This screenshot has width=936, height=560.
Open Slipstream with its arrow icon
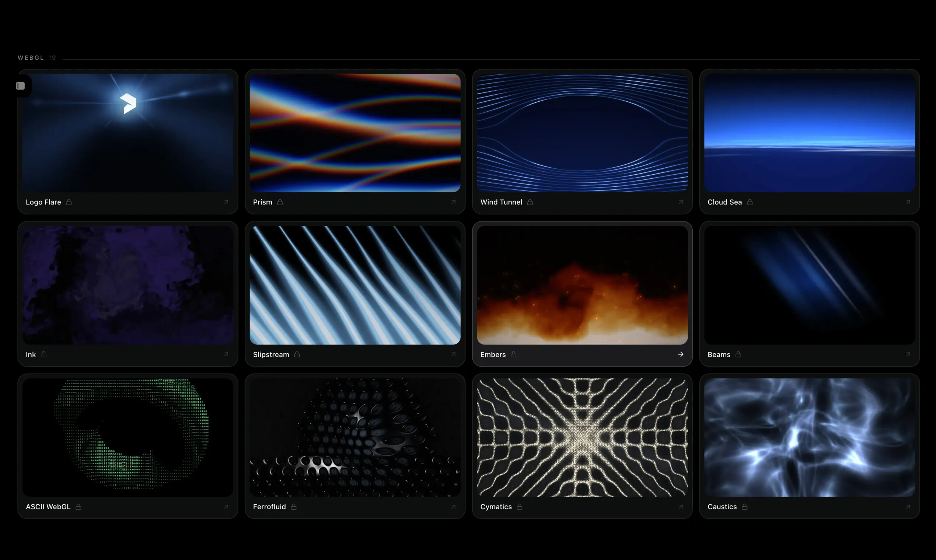pyautogui.click(x=453, y=354)
